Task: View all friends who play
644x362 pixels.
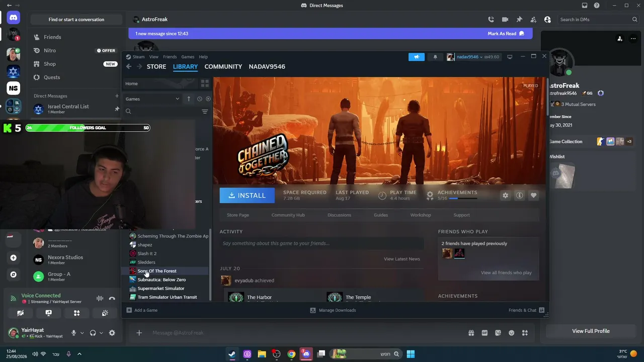Action: (506, 273)
